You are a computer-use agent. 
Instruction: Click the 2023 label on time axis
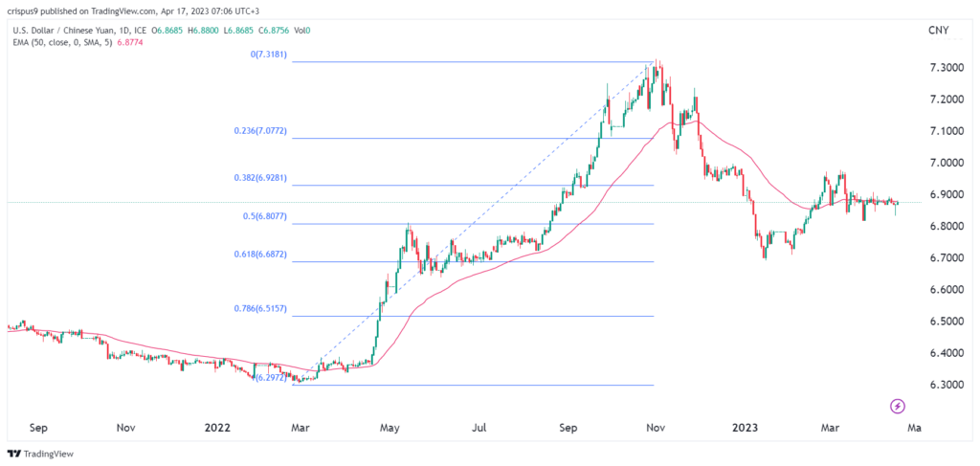tap(746, 428)
